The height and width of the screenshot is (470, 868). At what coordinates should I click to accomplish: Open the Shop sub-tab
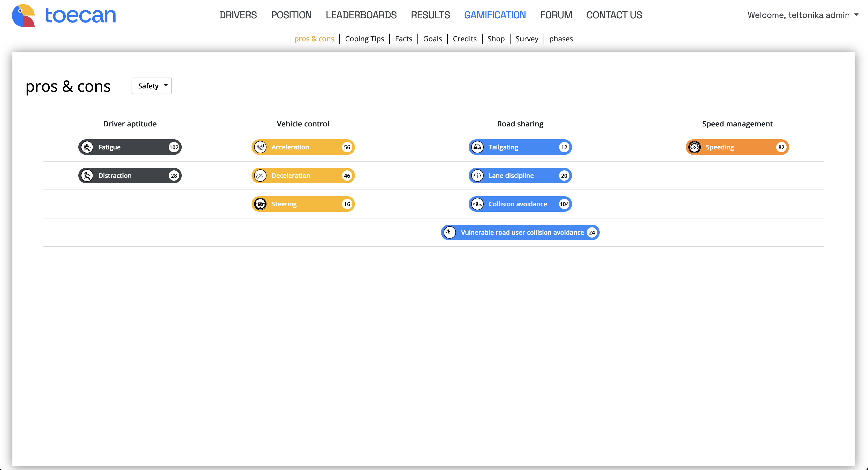click(x=496, y=39)
